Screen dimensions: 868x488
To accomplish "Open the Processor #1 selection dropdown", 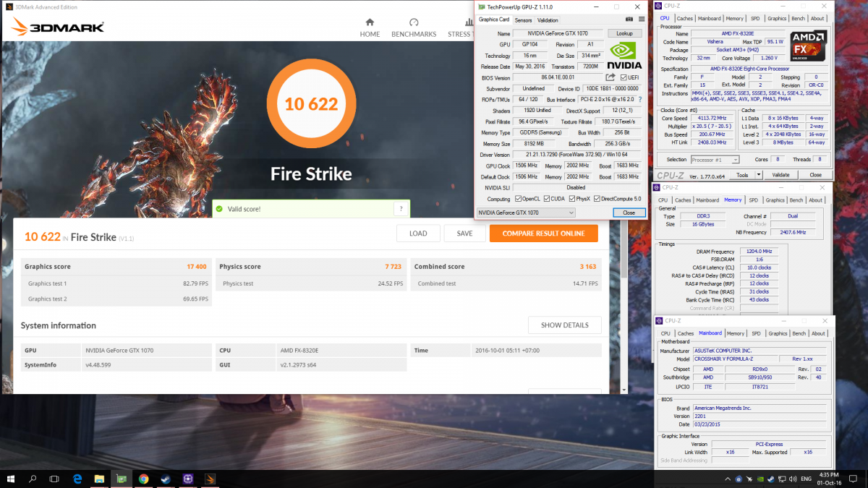I will click(x=715, y=160).
